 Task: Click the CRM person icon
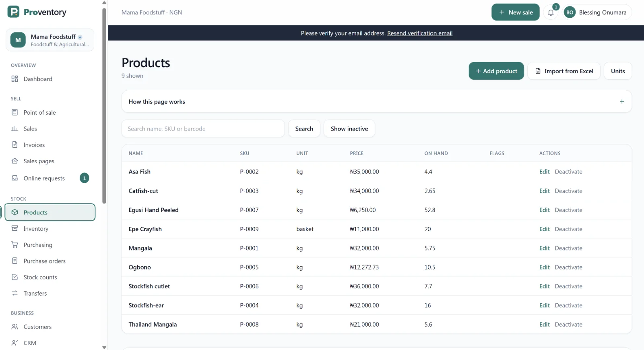[15, 343]
